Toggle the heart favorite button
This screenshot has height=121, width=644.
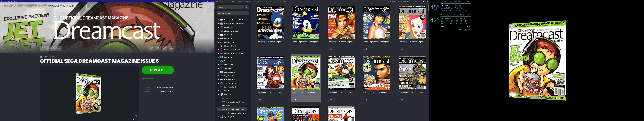158,48
